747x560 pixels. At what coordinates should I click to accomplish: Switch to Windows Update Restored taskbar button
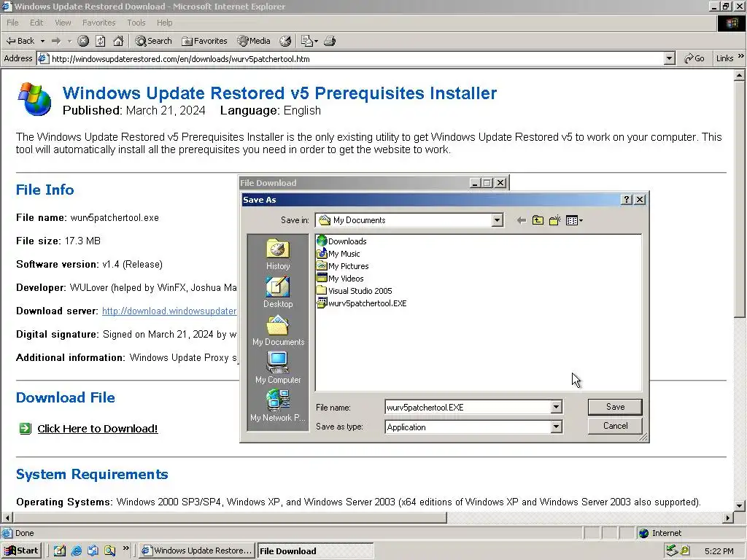[x=197, y=551]
